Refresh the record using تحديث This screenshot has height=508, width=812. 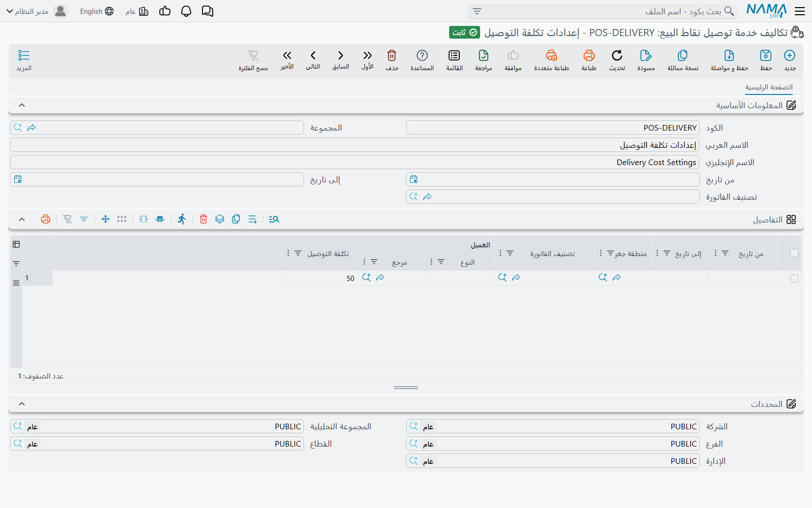tap(617, 60)
